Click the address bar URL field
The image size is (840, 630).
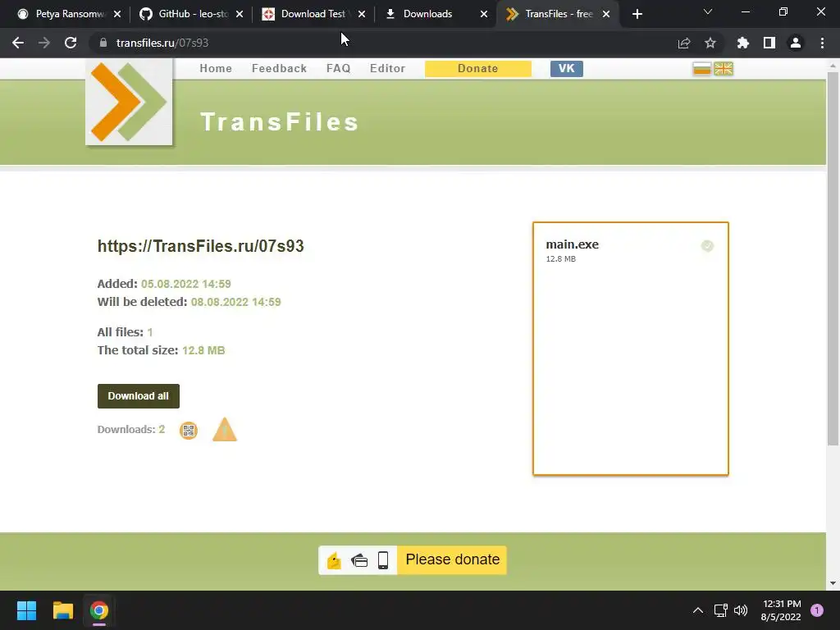tap(407, 43)
